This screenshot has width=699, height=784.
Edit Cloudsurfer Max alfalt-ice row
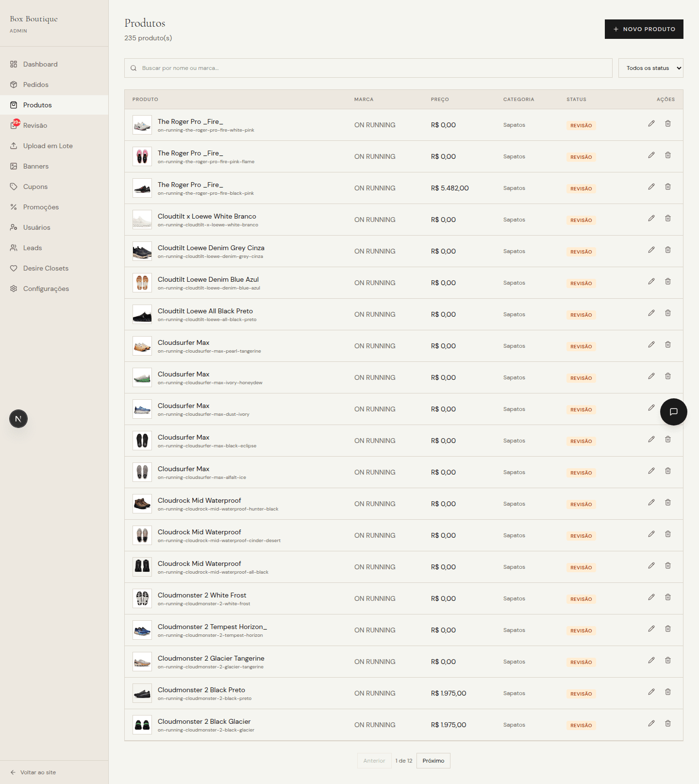651,471
